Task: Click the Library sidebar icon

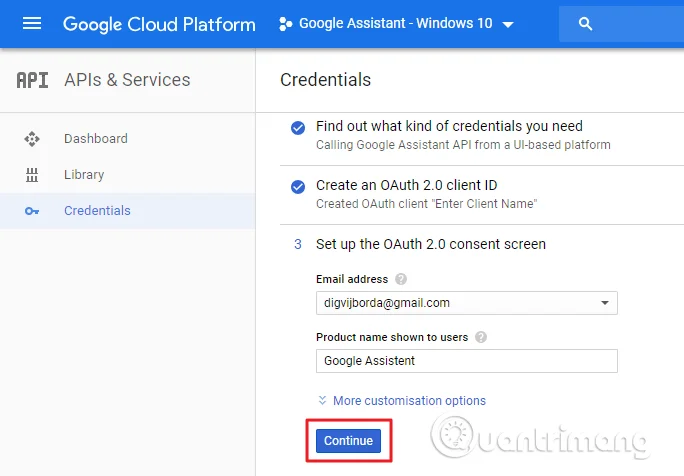Action: coord(32,175)
